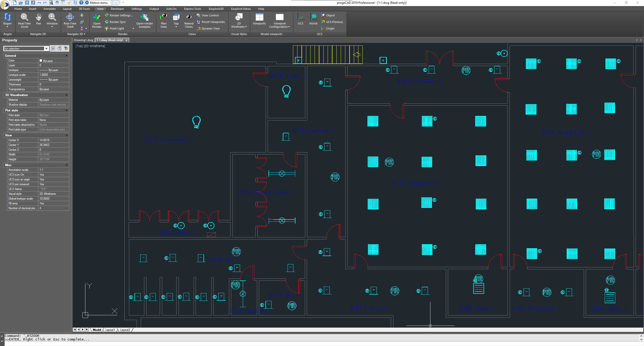Image resolution: width=644 pixels, height=346 pixels.
Task: Click Quick Select filter icon in Property panel
Action: pyautogui.click(x=66, y=48)
